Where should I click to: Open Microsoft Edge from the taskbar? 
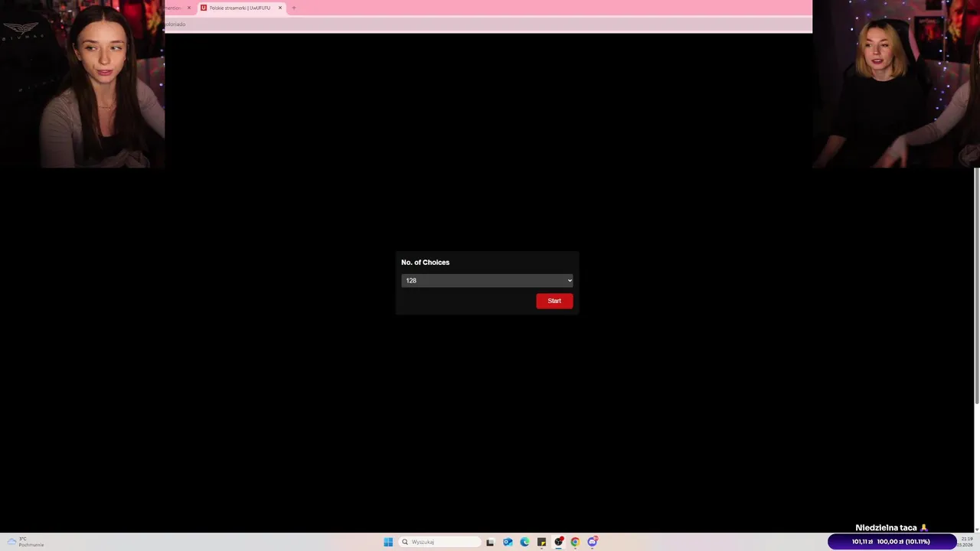click(524, 542)
